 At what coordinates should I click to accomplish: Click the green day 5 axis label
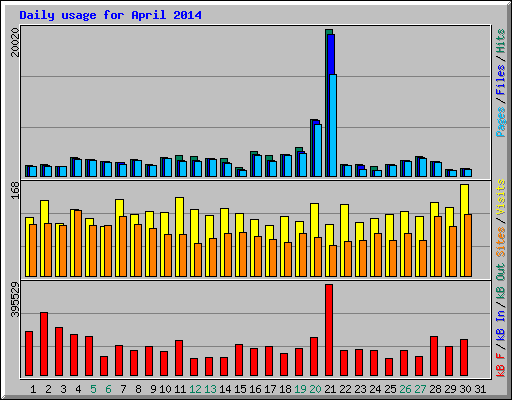click(93, 389)
